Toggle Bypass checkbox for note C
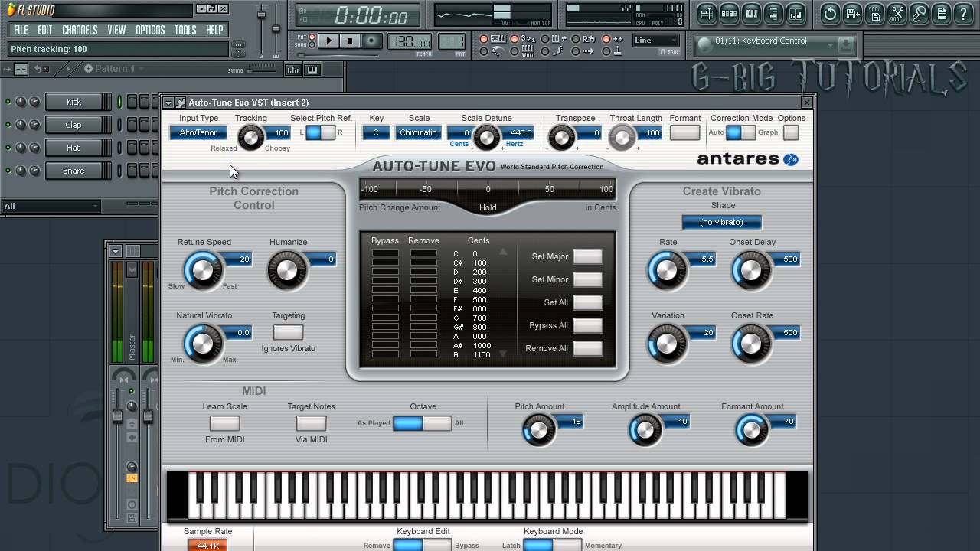This screenshot has width=980, height=551. coord(385,253)
